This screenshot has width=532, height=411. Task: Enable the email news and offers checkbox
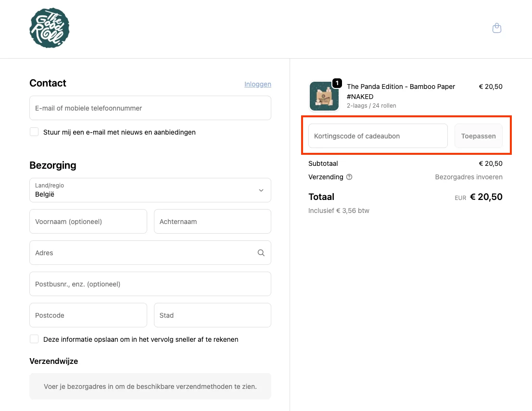[x=34, y=132]
